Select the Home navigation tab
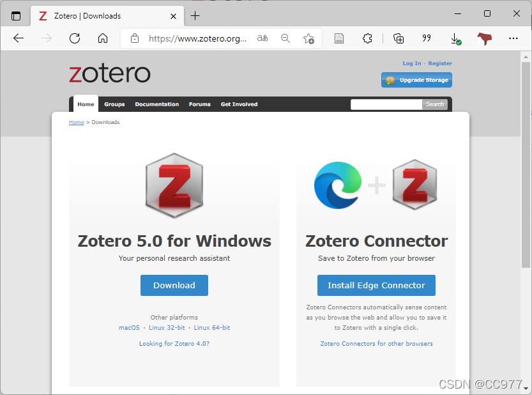532x395 pixels. [86, 104]
